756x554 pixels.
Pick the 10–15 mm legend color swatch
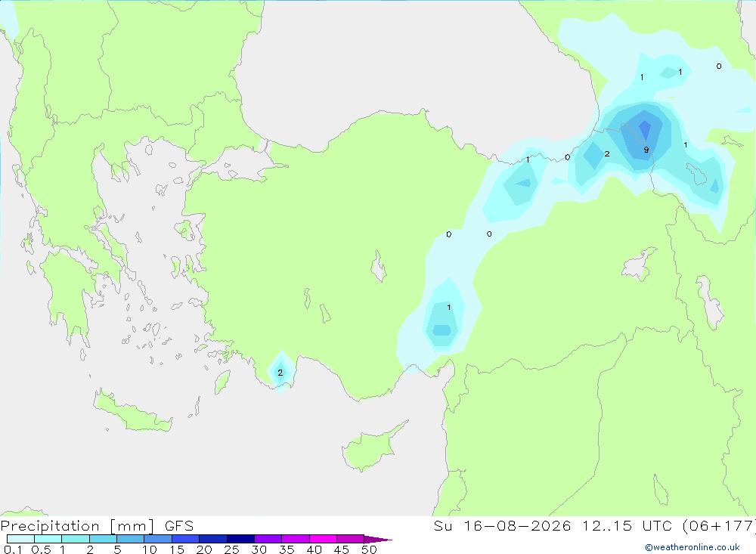(x=158, y=539)
